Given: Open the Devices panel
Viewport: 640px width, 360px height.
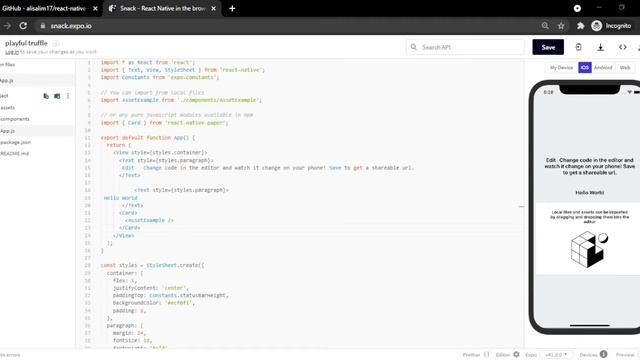Looking at the screenshot, I should coord(593,355).
